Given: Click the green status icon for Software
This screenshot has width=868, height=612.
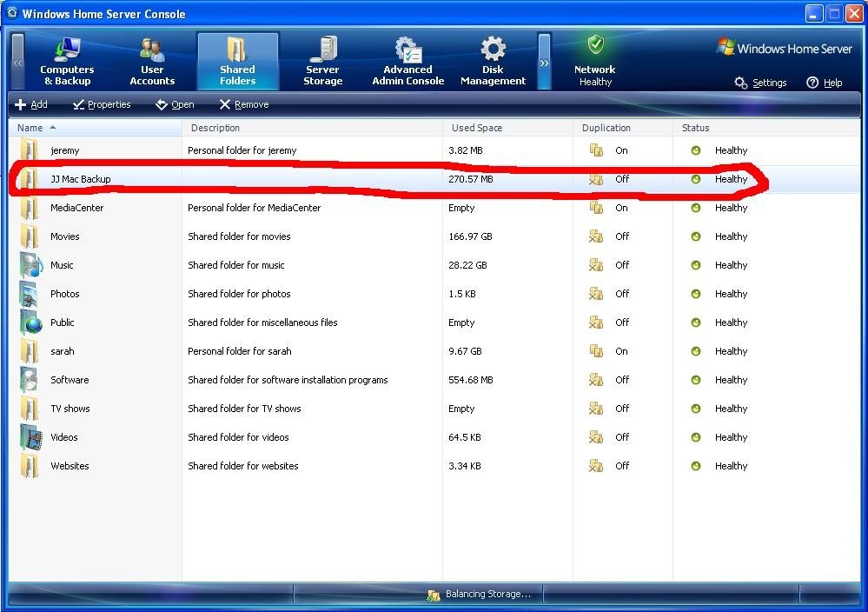Looking at the screenshot, I should click(696, 380).
